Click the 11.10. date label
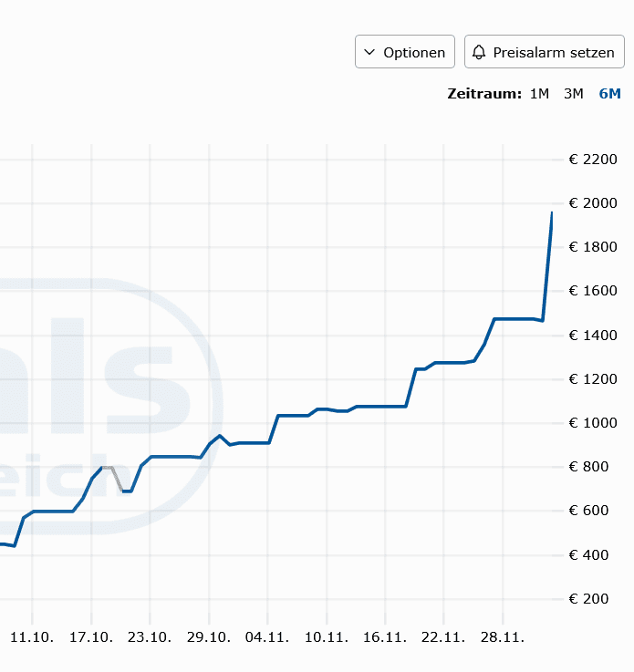This screenshot has width=634, height=672. 33,637
